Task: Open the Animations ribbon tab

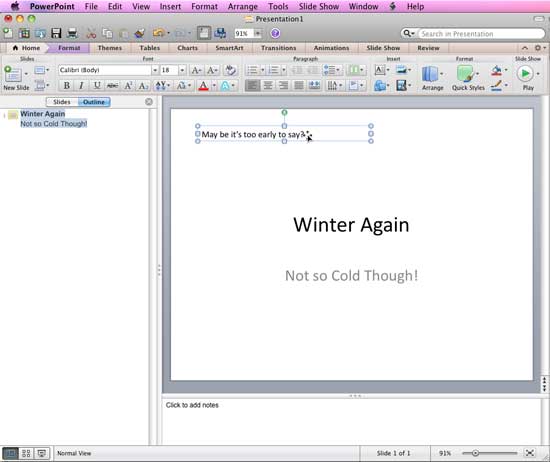Action: [331, 48]
